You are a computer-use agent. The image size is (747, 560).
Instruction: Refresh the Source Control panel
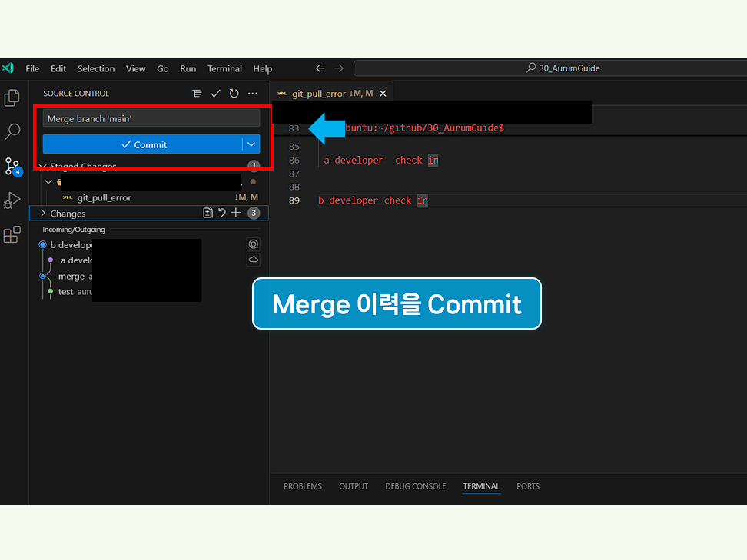tap(234, 93)
